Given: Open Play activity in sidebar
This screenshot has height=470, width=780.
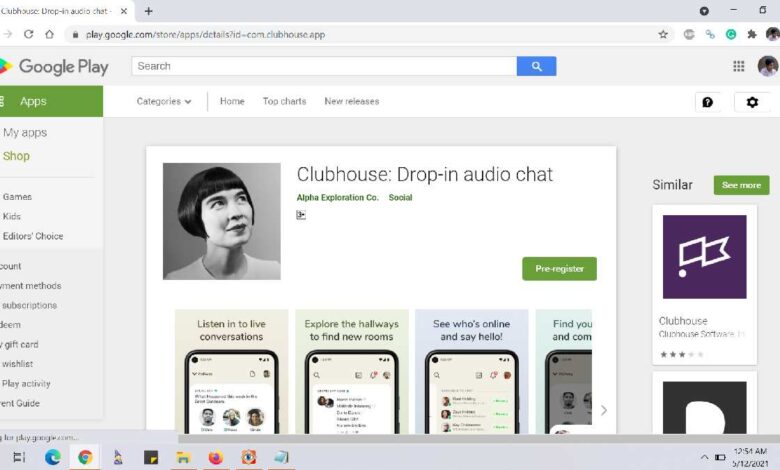Looking at the screenshot, I should pos(26,383).
